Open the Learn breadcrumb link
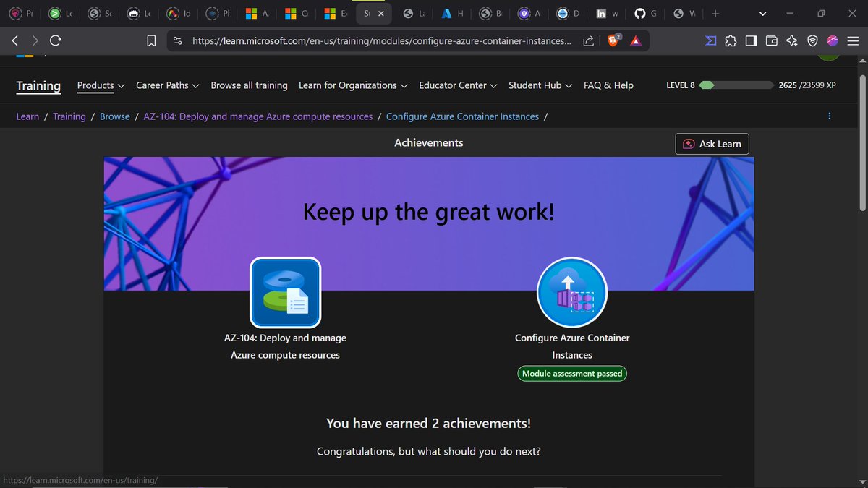 27,116
